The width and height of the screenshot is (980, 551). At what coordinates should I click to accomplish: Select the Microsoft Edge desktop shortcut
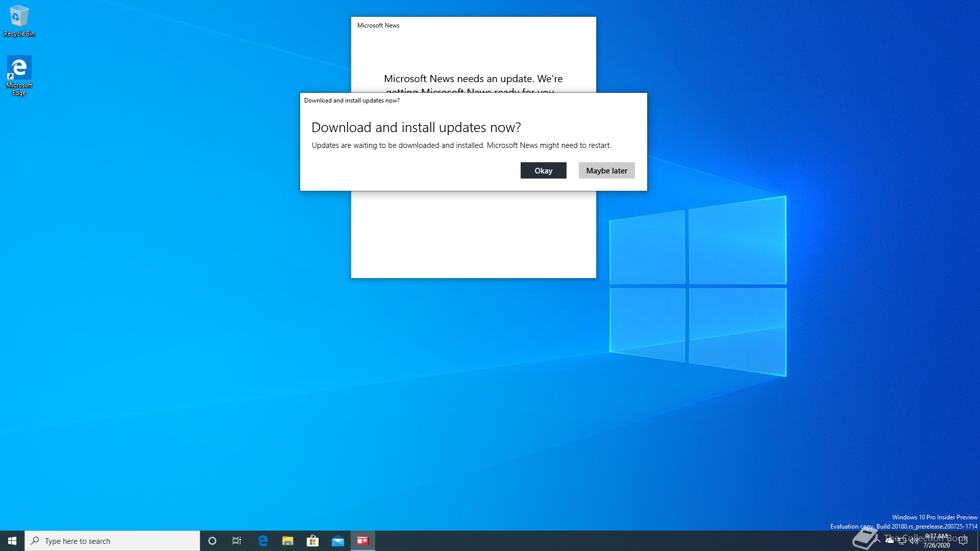tap(19, 76)
